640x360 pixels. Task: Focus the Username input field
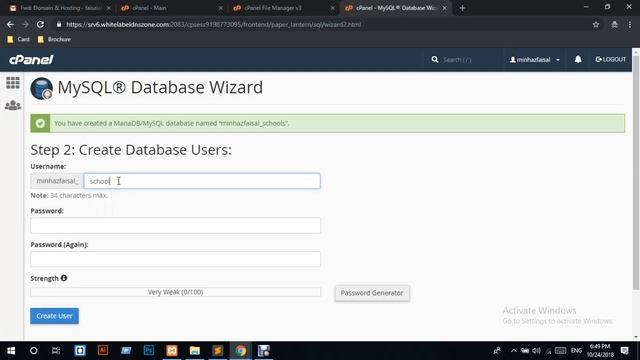202,181
